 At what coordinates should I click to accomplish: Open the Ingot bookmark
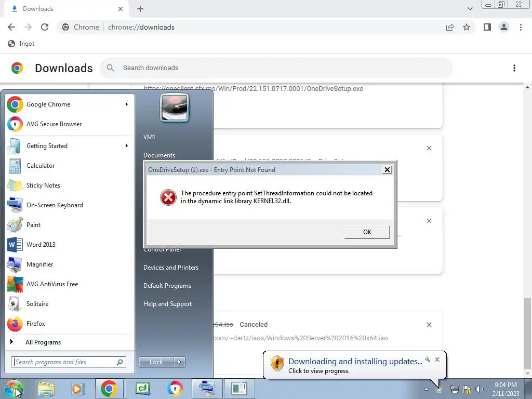tap(21, 44)
